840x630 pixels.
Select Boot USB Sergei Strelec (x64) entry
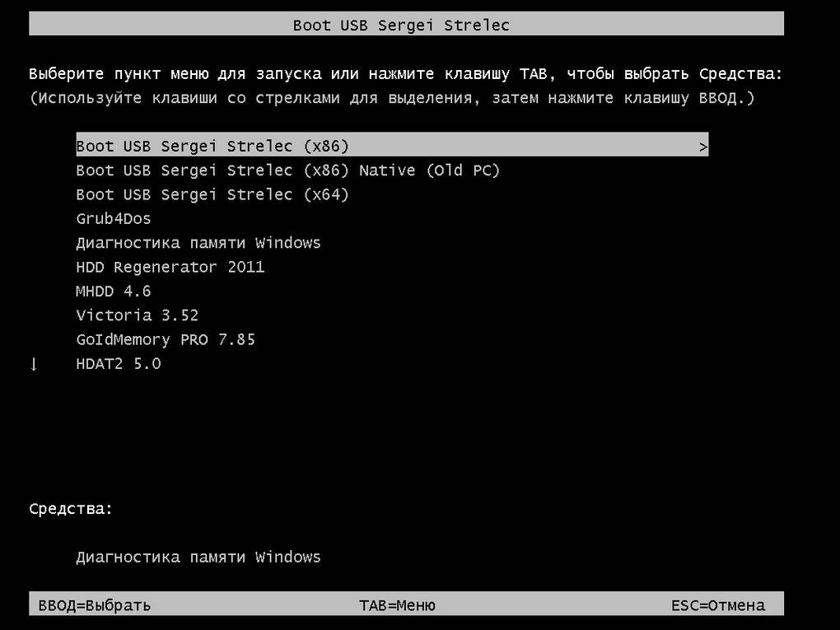(212, 194)
